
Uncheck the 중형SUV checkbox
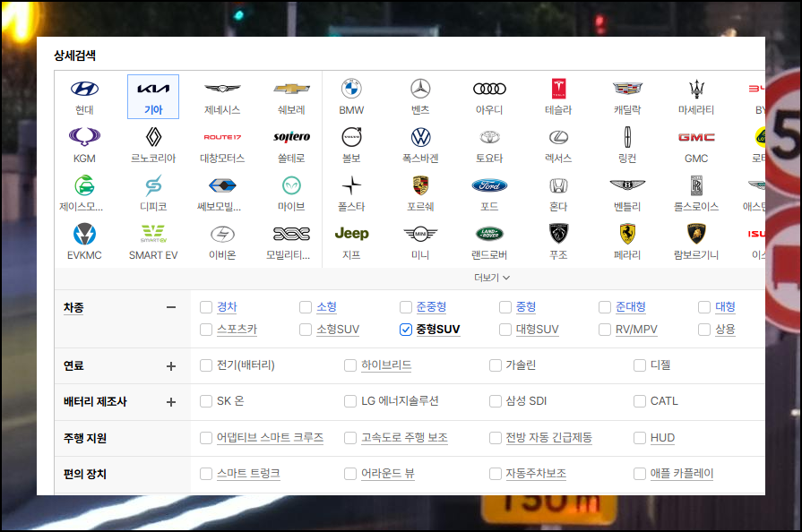(406, 330)
